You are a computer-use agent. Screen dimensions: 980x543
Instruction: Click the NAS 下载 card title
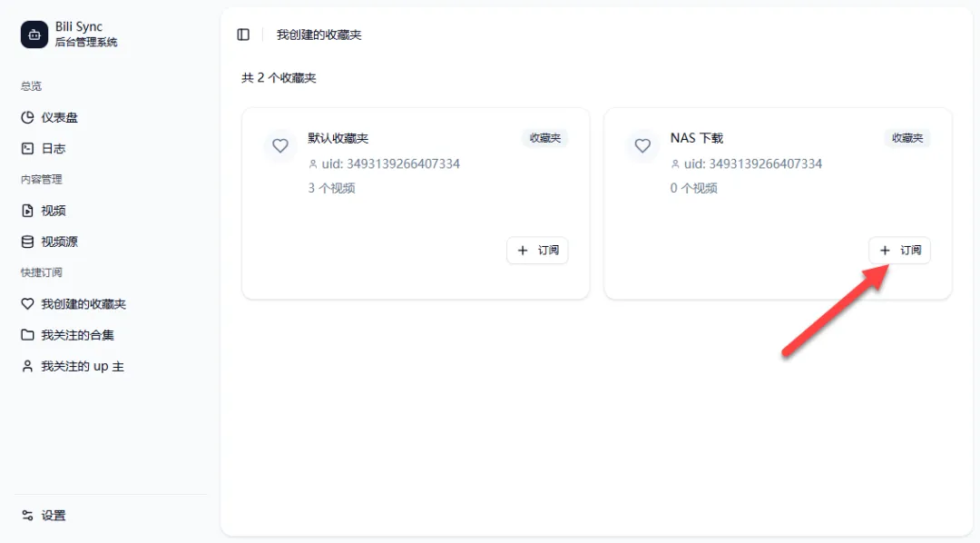(x=697, y=138)
